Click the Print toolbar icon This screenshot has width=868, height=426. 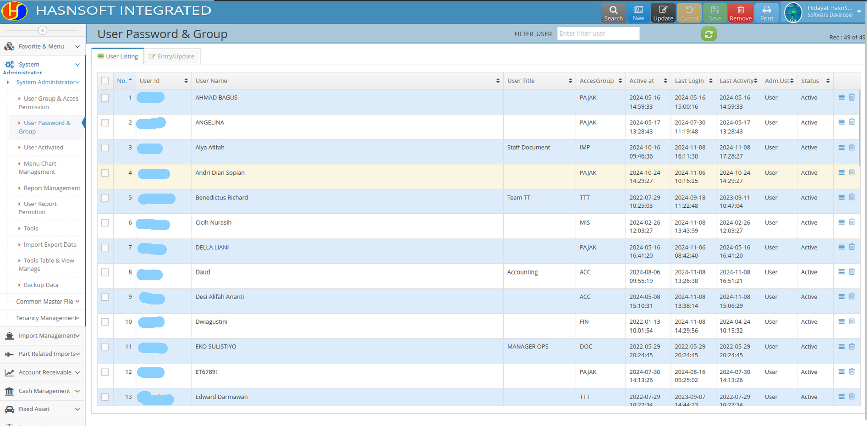(766, 13)
